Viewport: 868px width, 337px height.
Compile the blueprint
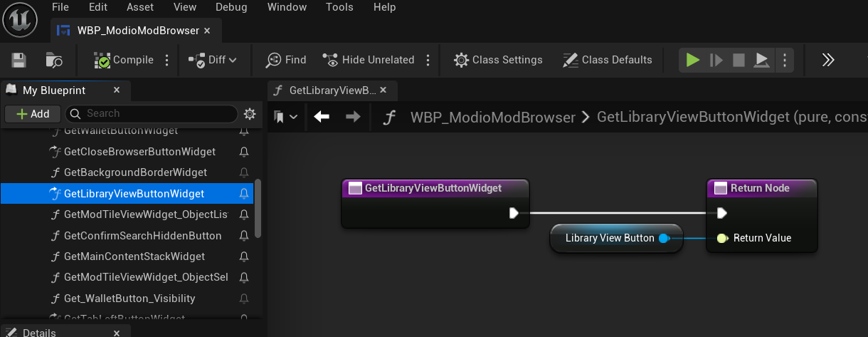tap(124, 60)
